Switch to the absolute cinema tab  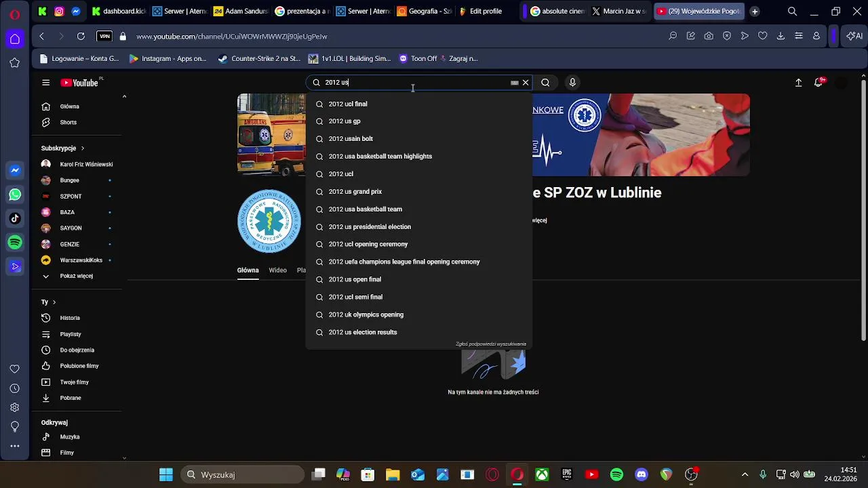click(559, 11)
